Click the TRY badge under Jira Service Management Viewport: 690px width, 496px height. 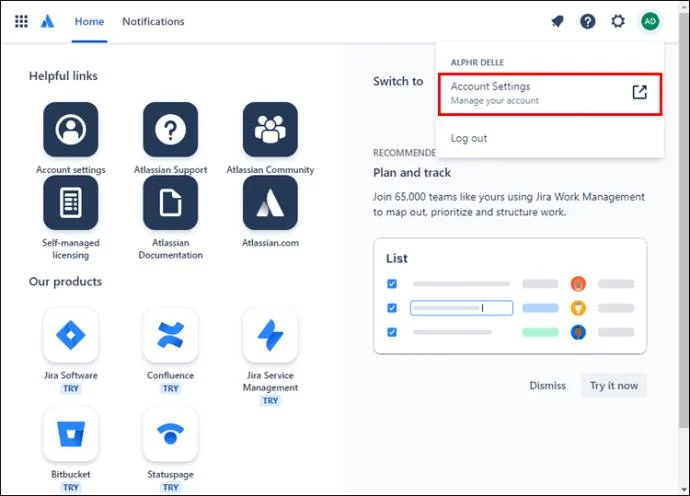pyautogui.click(x=270, y=400)
